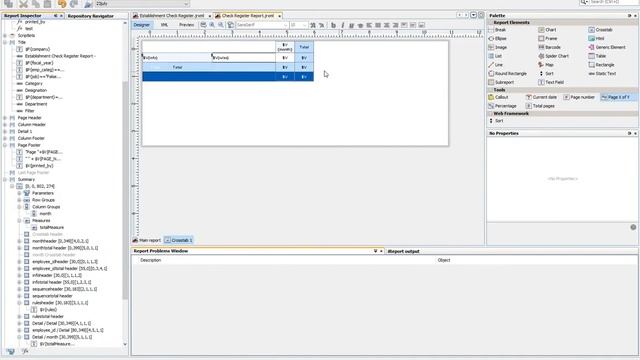Viewport: 640px width, 360px height.
Task: Open the iReport output tab
Action: point(403,251)
